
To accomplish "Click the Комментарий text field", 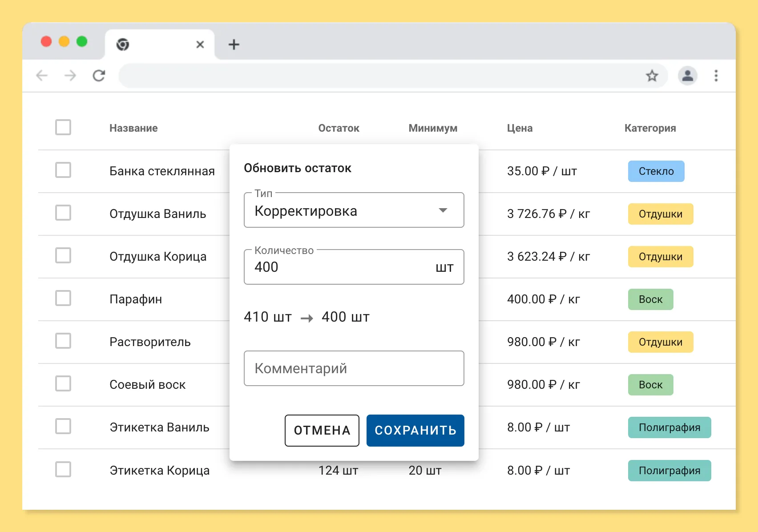I will point(354,368).
